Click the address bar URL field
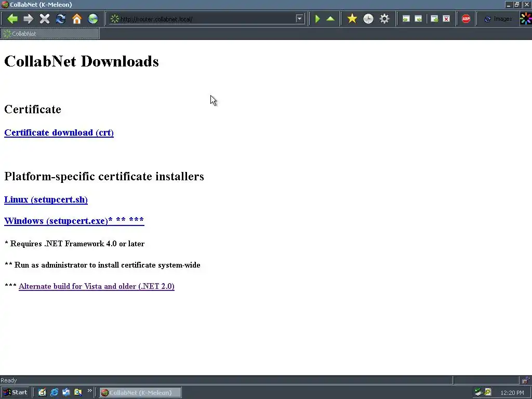 (207, 19)
